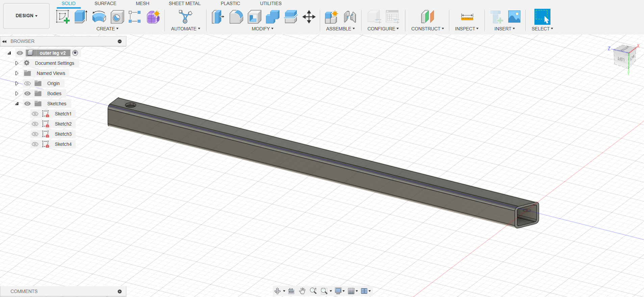The width and height of the screenshot is (644, 297).
Task: Switch to the PLASTIC tab
Action: [230, 3]
